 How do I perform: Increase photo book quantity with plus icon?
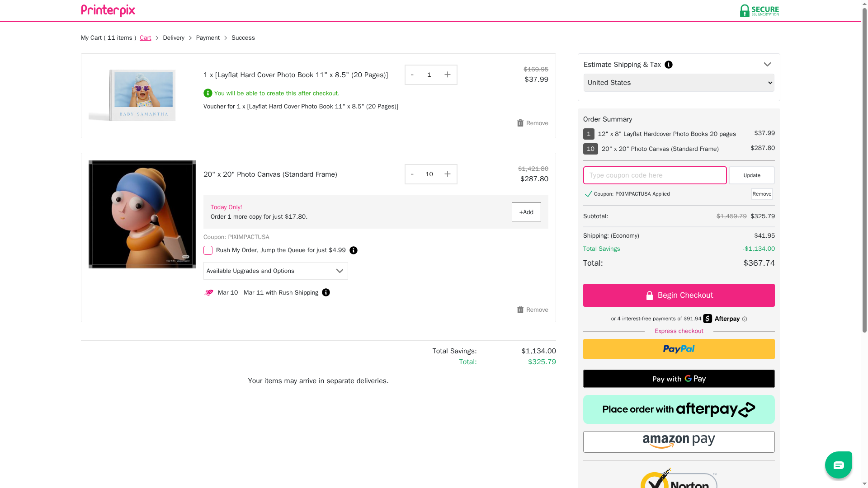tap(447, 75)
